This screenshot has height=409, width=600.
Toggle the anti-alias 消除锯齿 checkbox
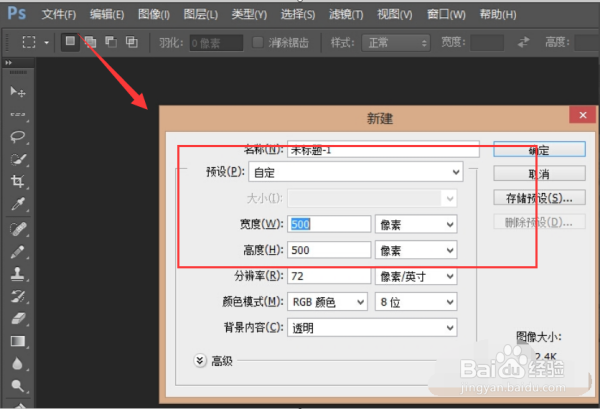(258, 42)
